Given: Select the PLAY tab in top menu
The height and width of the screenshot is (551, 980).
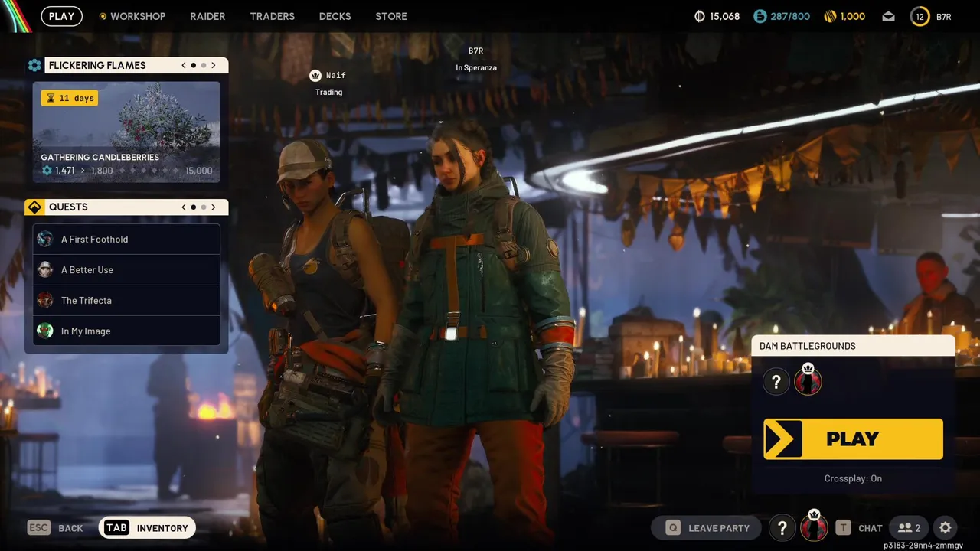Looking at the screenshot, I should click(62, 16).
